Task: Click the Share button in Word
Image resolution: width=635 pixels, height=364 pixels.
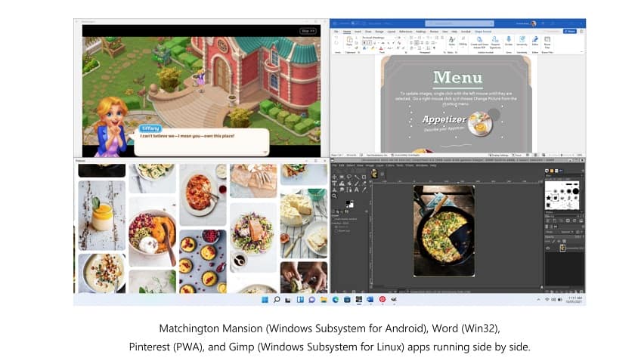Action: 569,31
